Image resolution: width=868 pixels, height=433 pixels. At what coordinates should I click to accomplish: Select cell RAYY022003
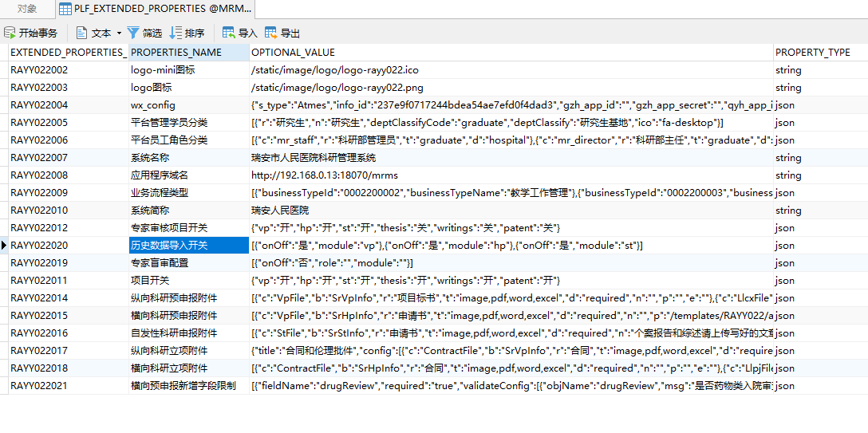(x=69, y=88)
